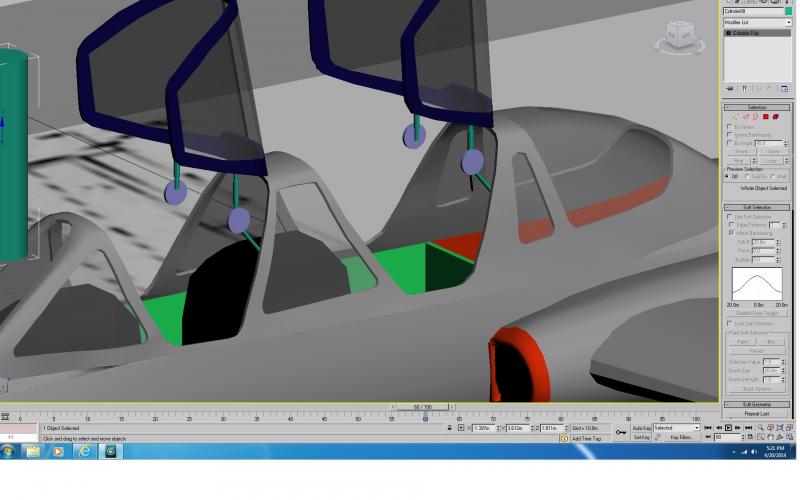
Task: Select Element sub-object level icon
Action: pyautogui.click(x=776, y=116)
